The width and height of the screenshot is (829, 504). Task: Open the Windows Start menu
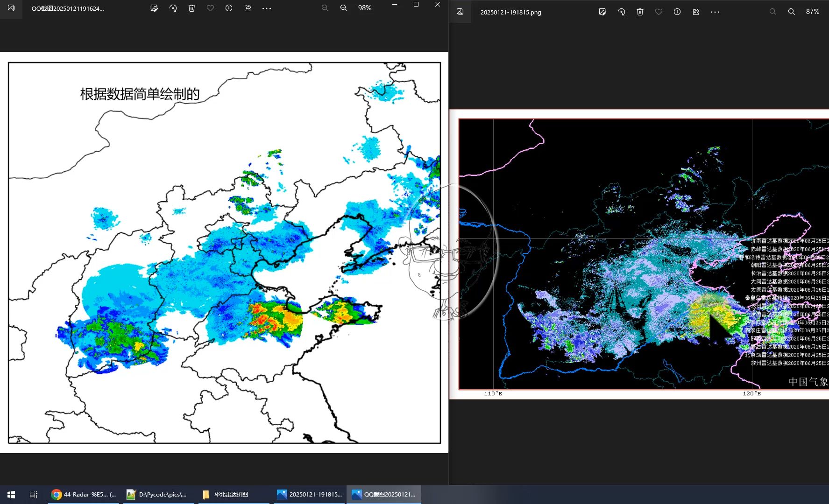click(11, 495)
